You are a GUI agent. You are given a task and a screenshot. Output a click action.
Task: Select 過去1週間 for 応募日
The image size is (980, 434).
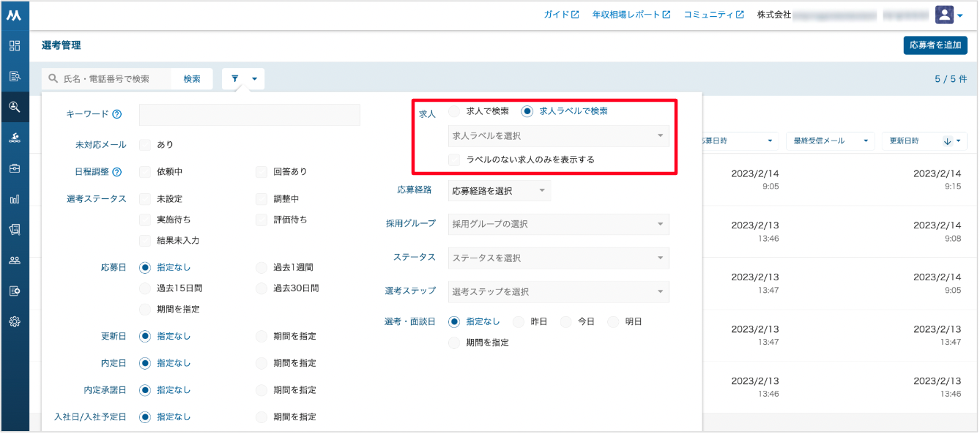[261, 268]
